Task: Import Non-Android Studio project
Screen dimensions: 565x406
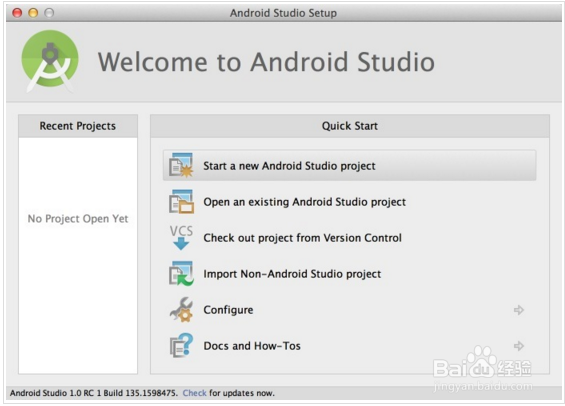Action: pyautogui.click(x=292, y=274)
